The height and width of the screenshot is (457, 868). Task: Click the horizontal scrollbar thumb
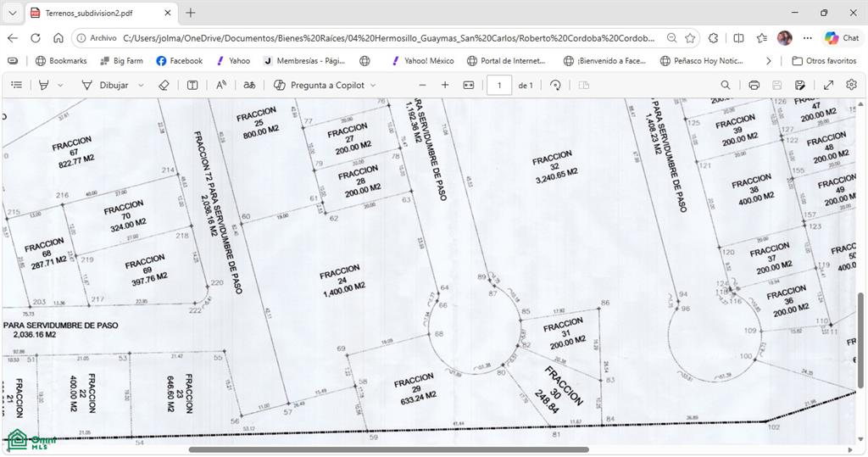pos(388,450)
